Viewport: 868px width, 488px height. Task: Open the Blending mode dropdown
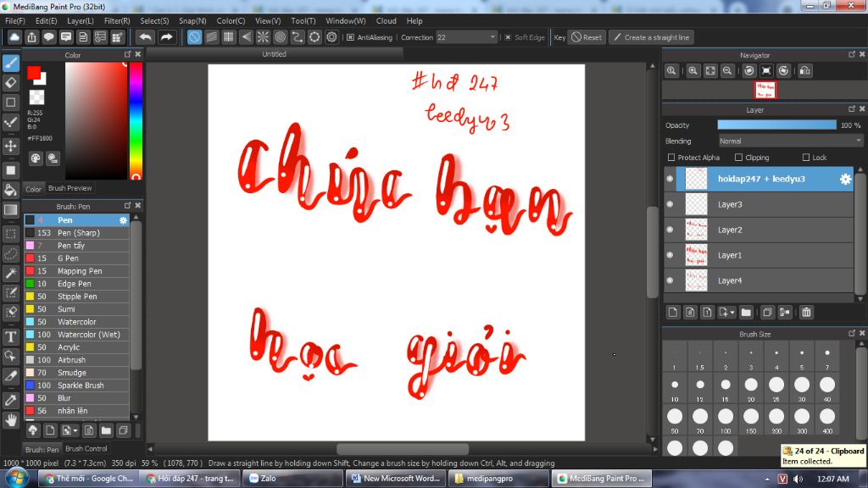click(x=791, y=141)
